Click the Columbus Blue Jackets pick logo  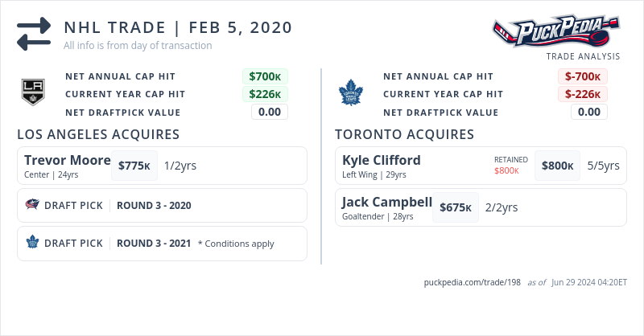point(32,205)
